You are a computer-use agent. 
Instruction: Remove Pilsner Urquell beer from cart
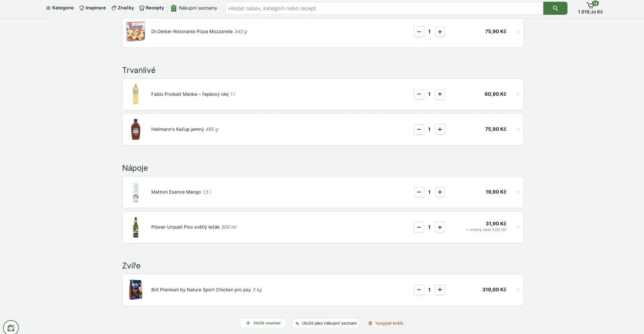(518, 227)
